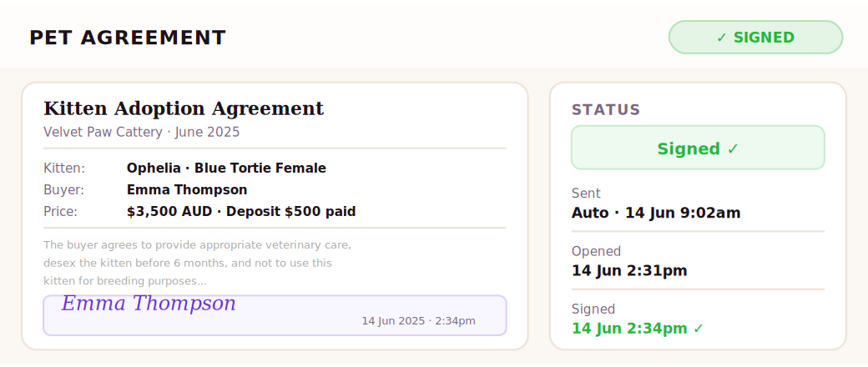Click the Kitten: field label
Viewport: 868px width, 367px height.
pyautogui.click(x=64, y=168)
